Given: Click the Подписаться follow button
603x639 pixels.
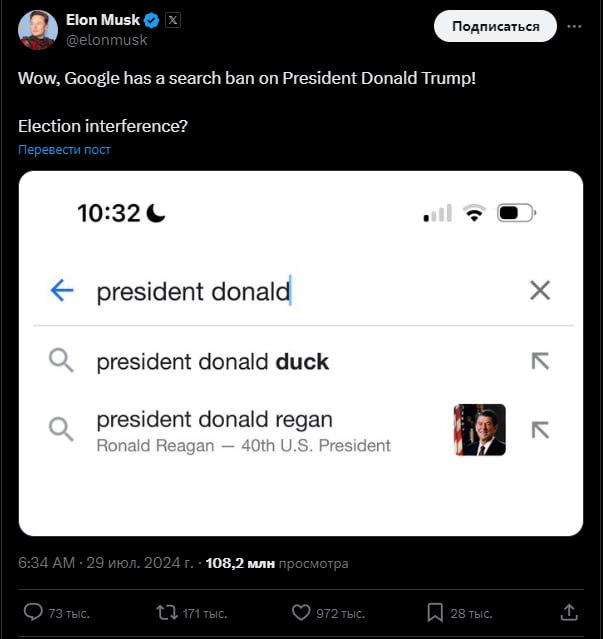Looking at the screenshot, I should pyautogui.click(x=495, y=26).
